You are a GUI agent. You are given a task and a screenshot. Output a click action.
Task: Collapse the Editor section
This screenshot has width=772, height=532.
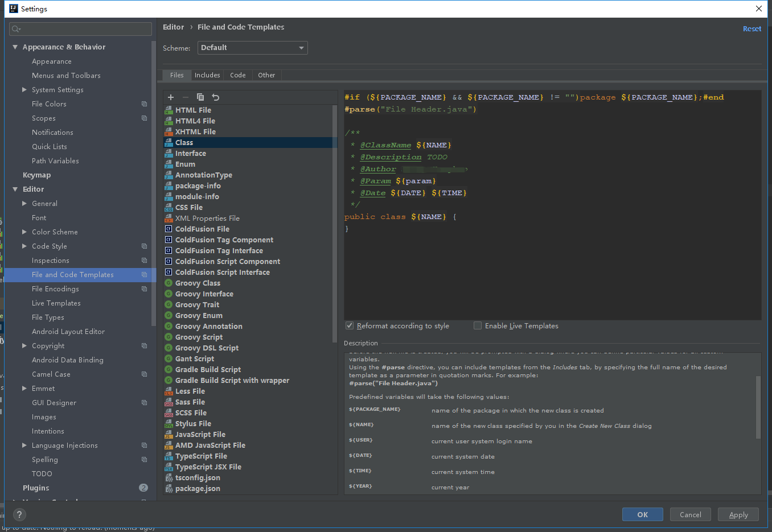point(15,189)
